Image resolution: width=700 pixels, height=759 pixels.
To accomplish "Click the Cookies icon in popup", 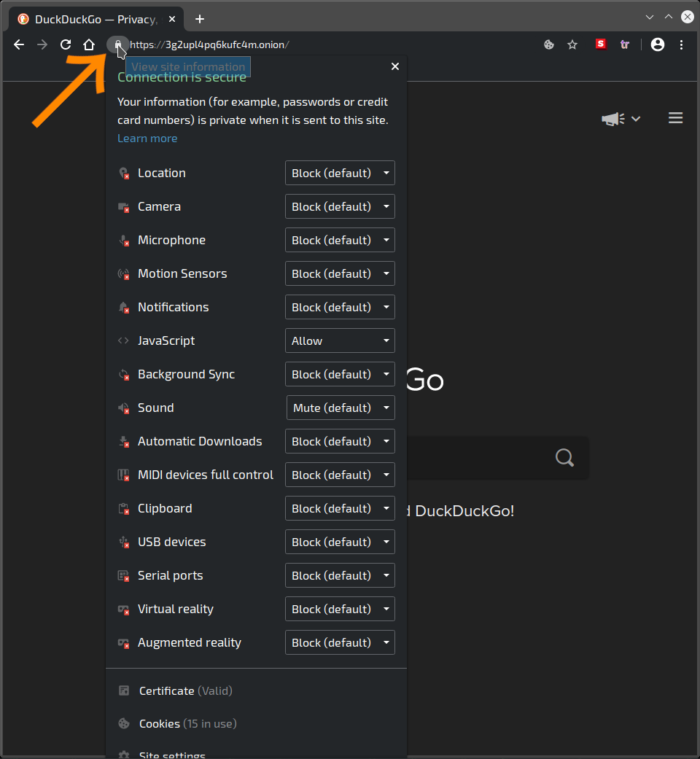I will click(x=124, y=724).
